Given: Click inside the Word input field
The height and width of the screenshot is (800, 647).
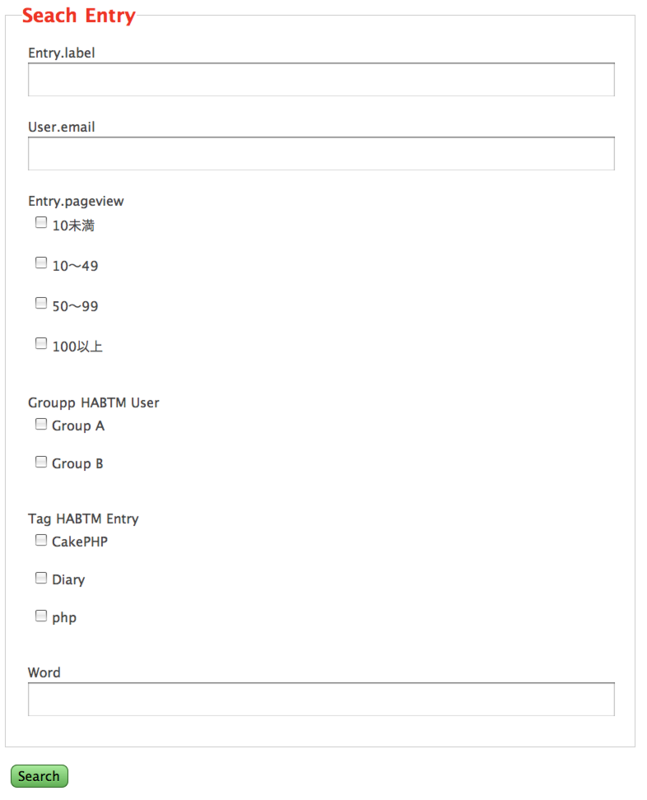Looking at the screenshot, I should (321, 699).
